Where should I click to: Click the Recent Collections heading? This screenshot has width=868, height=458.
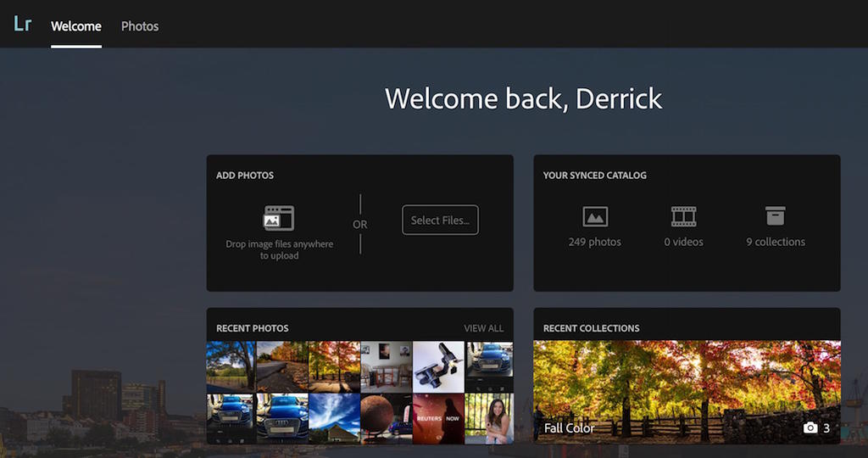point(591,328)
